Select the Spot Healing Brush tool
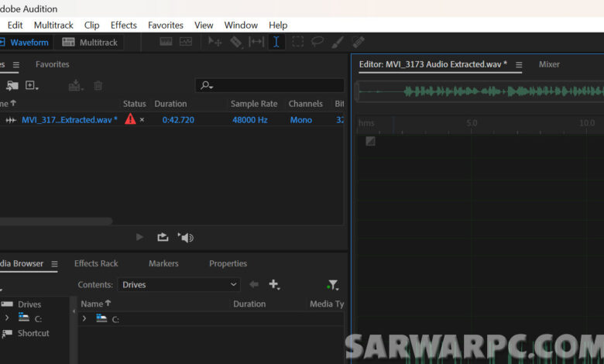Screen dimensions: 604x364 coord(359,42)
